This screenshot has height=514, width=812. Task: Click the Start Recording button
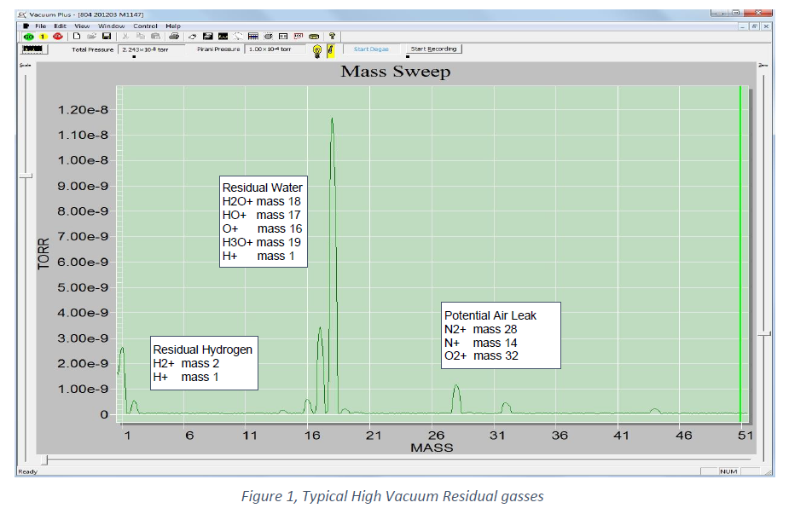pos(433,49)
